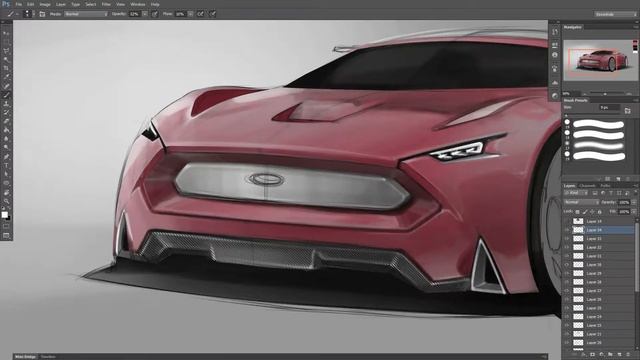Select the Path Selection tool
The image size is (640, 360).
(x=6, y=174)
